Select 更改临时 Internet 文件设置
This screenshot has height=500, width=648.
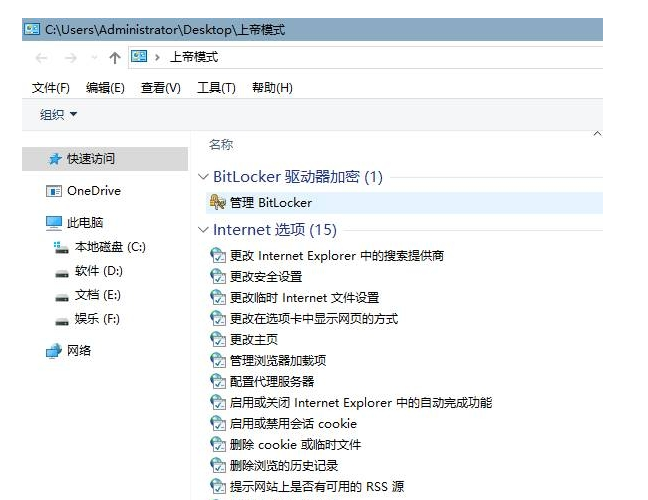[x=305, y=298]
